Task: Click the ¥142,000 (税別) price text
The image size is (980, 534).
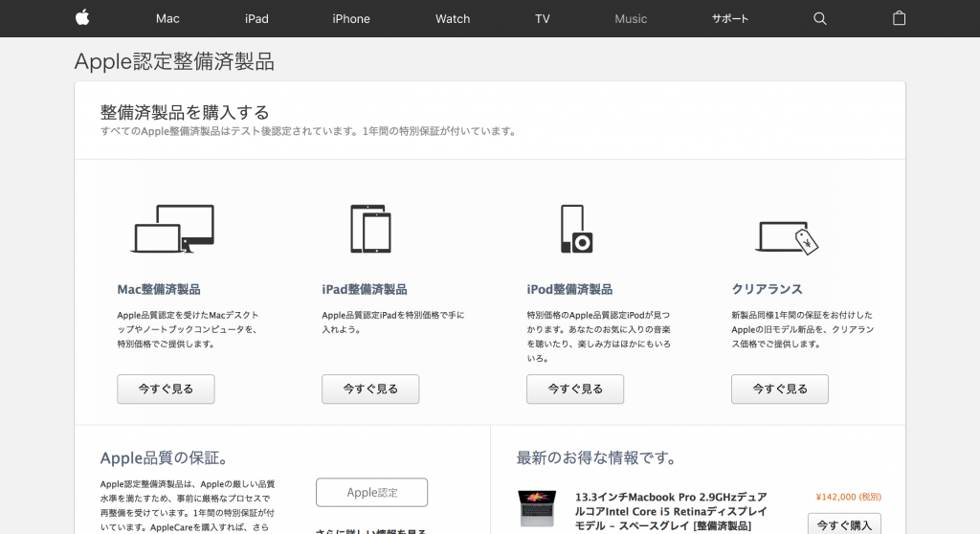Action: tap(848, 497)
